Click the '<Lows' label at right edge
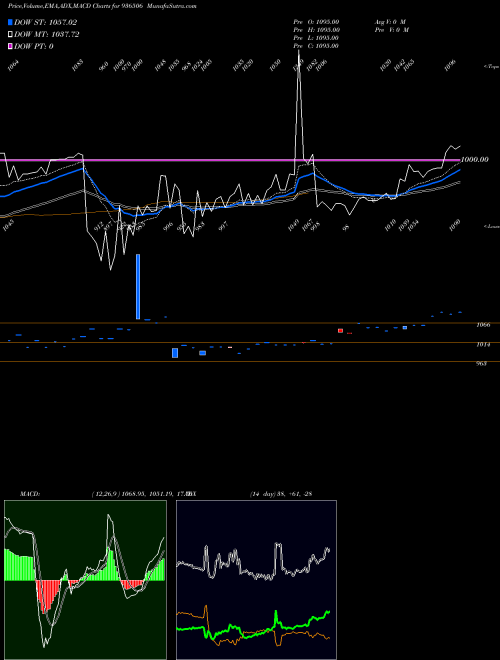This screenshot has height=660, width=500. click(491, 226)
